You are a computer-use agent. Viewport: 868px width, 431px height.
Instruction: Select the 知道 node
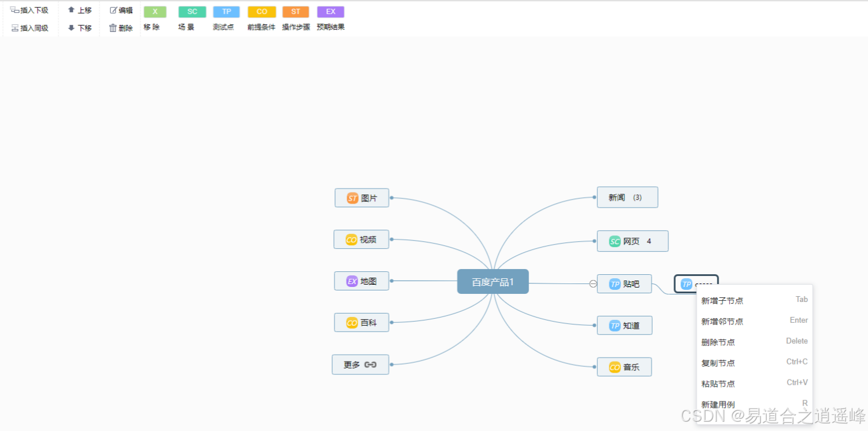pos(625,326)
